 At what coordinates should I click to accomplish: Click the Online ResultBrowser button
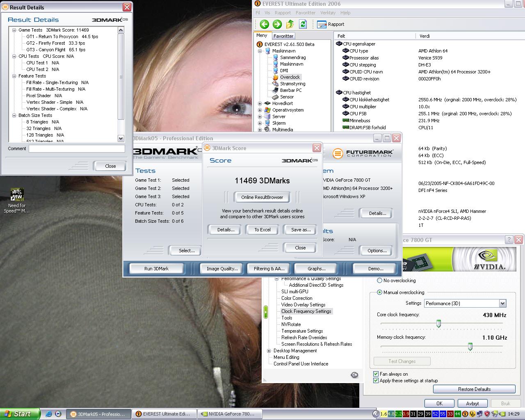click(262, 197)
